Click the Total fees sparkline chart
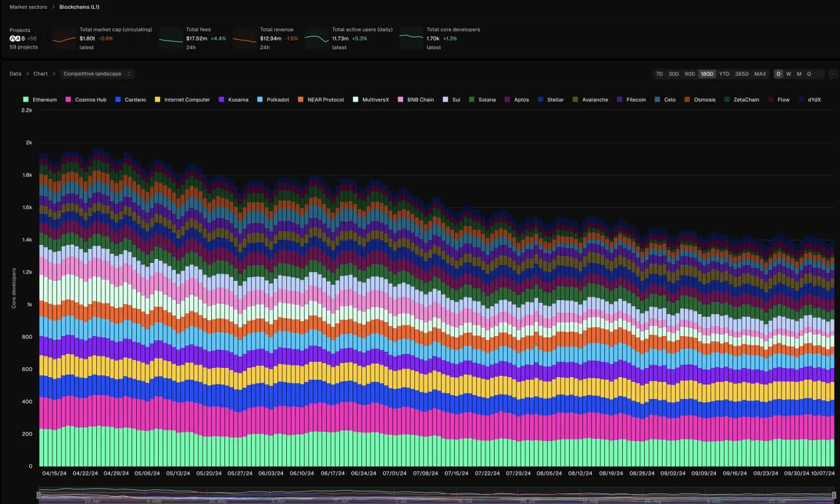 click(171, 39)
